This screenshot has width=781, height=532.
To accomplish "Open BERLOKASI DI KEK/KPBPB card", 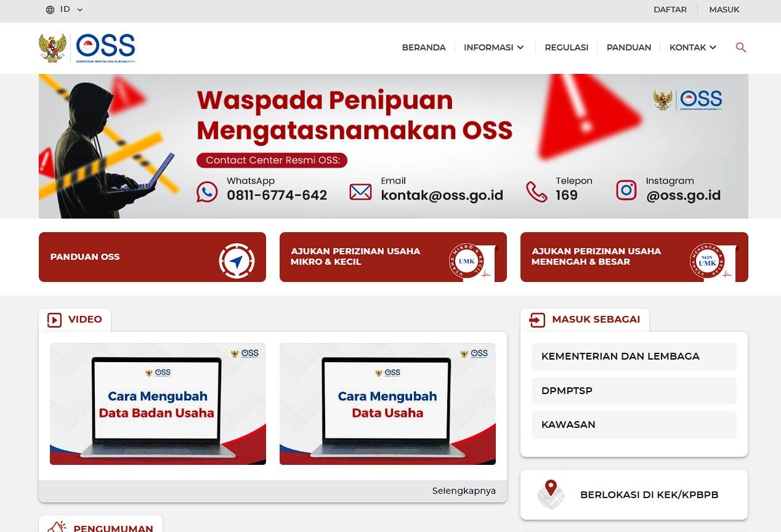I will click(634, 495).
